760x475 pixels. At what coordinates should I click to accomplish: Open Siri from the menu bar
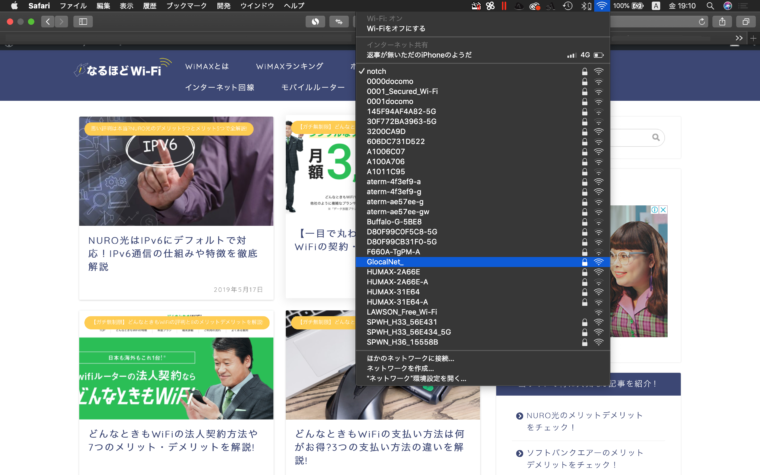point(728,6)
